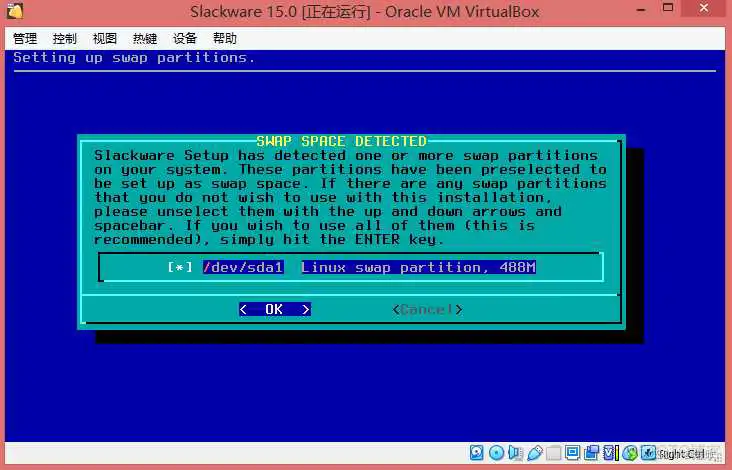Toggle the [*] checkbox for /dev/sda1
This screenshot has height=470, width=732.
[x=180, y=267]
